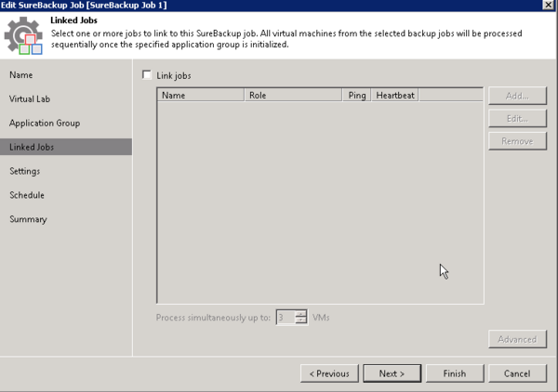Screen dimensions: 558x392
Task: Click Finish to save the job
Action: 454,373
